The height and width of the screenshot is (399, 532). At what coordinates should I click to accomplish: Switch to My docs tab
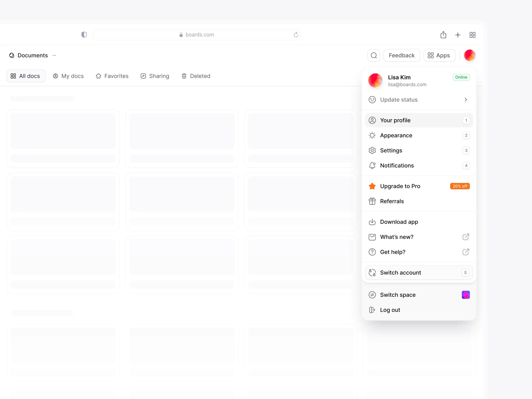(68, 76)
